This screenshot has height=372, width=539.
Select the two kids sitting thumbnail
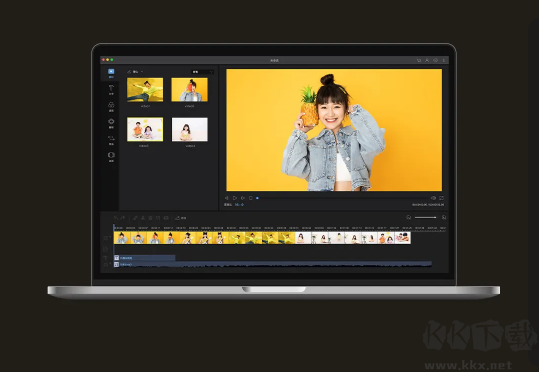point(145,129)
